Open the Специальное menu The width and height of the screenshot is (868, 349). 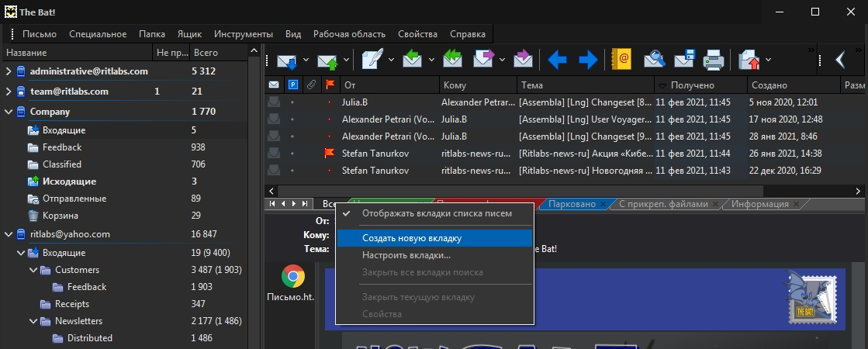[x=98, y=34]
